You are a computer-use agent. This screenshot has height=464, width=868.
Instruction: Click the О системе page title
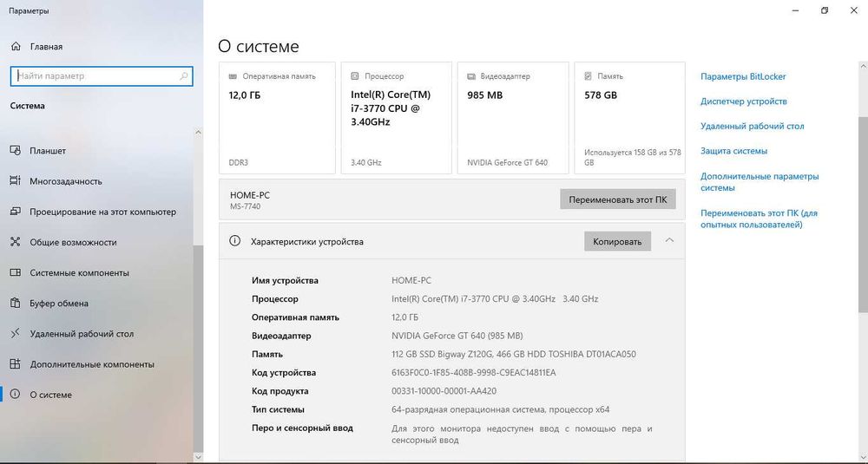259,46
